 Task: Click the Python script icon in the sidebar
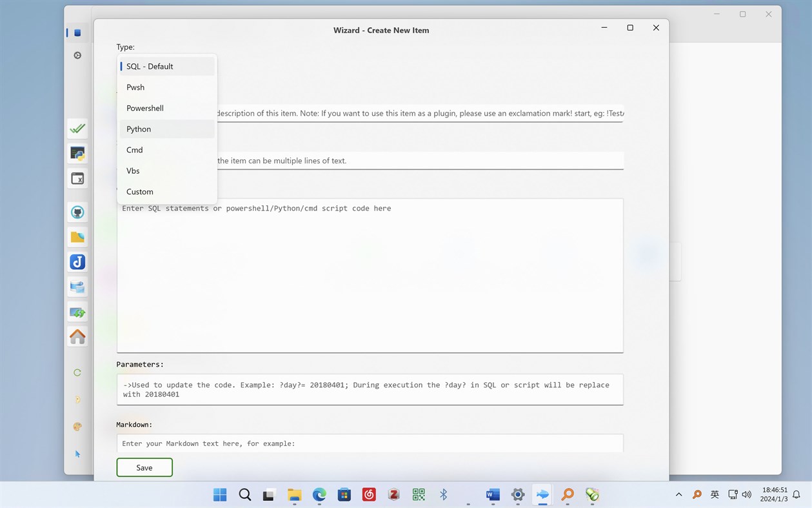click(x=77, y=153)
